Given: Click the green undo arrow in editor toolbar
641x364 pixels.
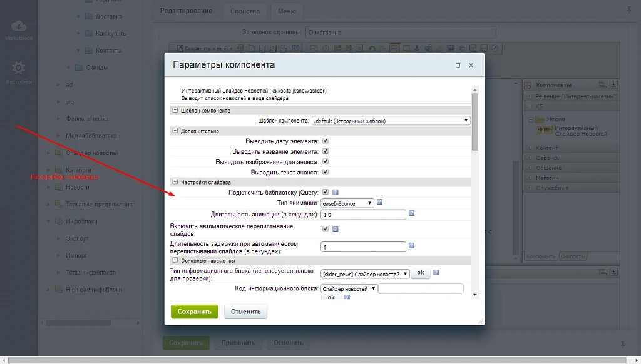Looking at the screenshot, I should tap(372, 48).
